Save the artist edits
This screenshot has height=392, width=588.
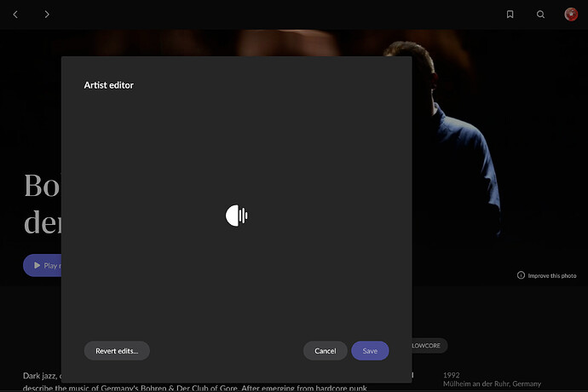click(x=370, y=351)
